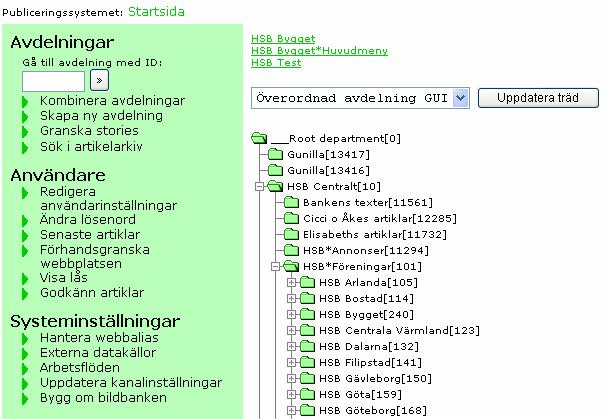Open the HSB Test link

tap(276, 63)
